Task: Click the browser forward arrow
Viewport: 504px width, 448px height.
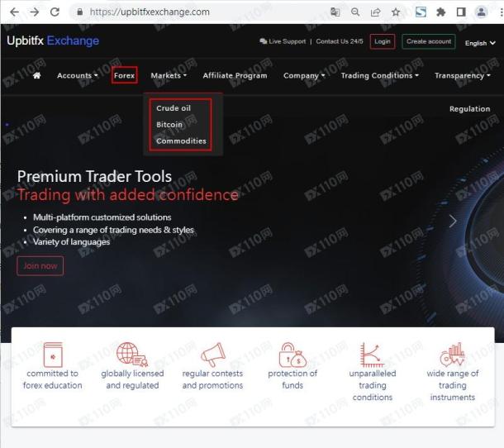Action: point(35,12)
